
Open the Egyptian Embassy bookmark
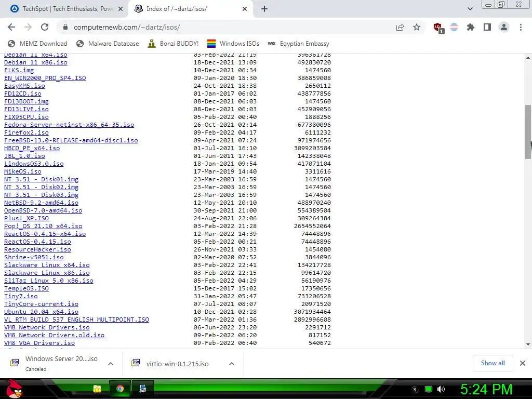click(299, 44)
